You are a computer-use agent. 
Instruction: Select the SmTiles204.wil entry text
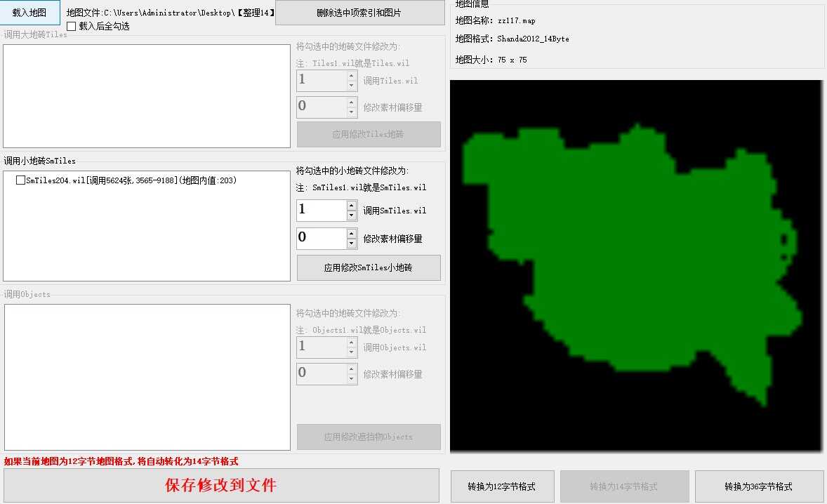131,180
